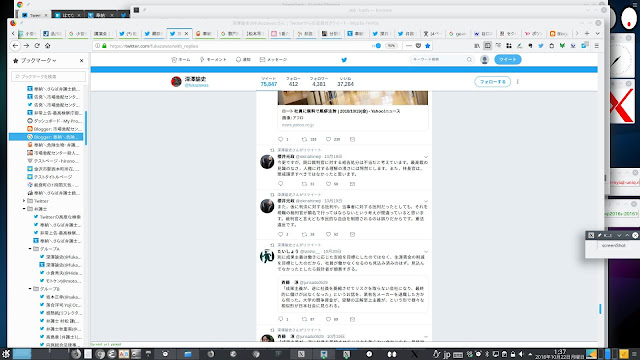Retweet the tweet with 193 retweets
The width and height of the screenshot is (640, 360).
tap(304, 139)
